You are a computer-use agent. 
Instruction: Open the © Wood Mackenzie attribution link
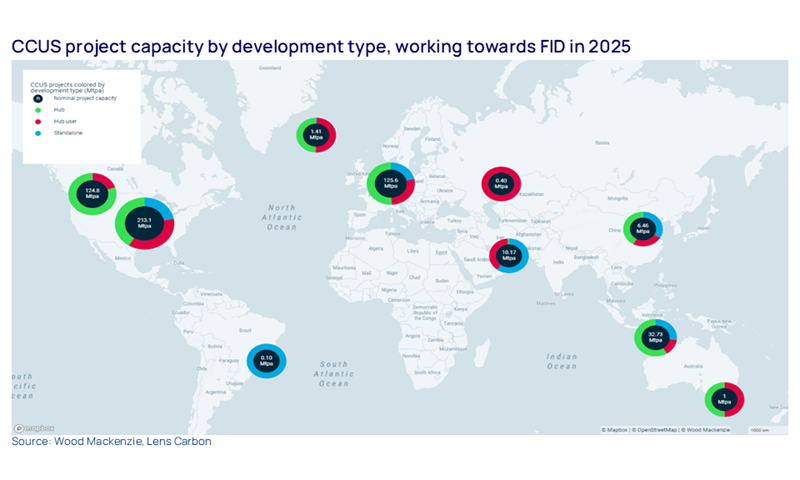pyautogui.click(x=705, y=430)
